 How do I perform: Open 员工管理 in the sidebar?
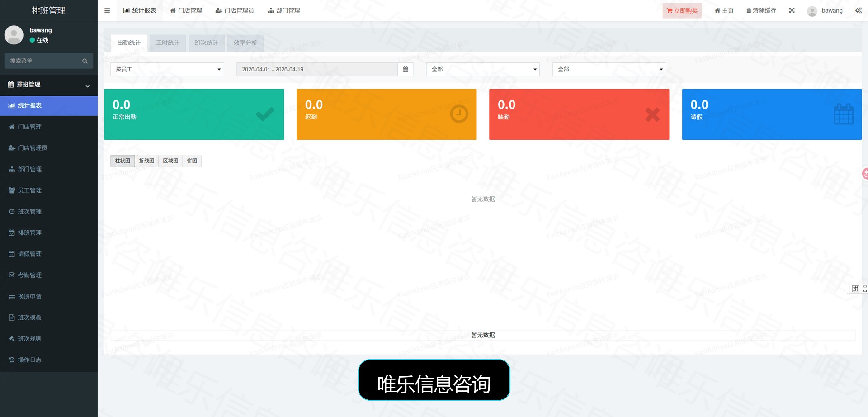coord(49,190)
